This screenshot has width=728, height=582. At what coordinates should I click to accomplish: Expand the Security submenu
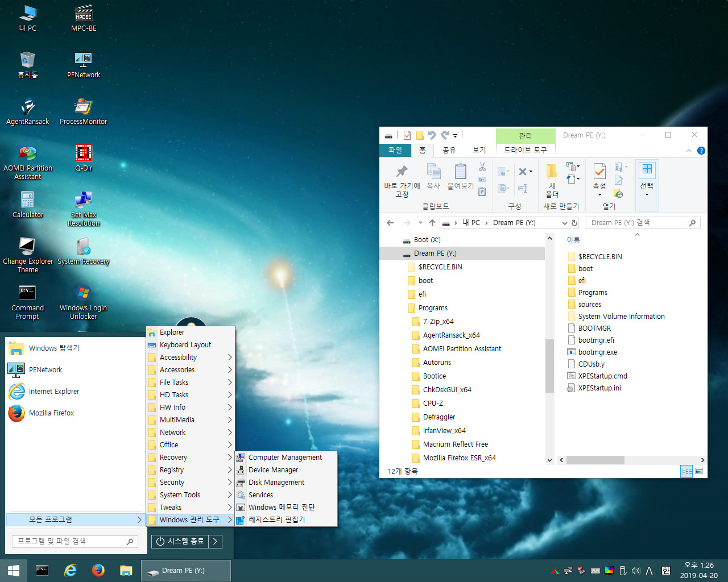pos(191,483)
